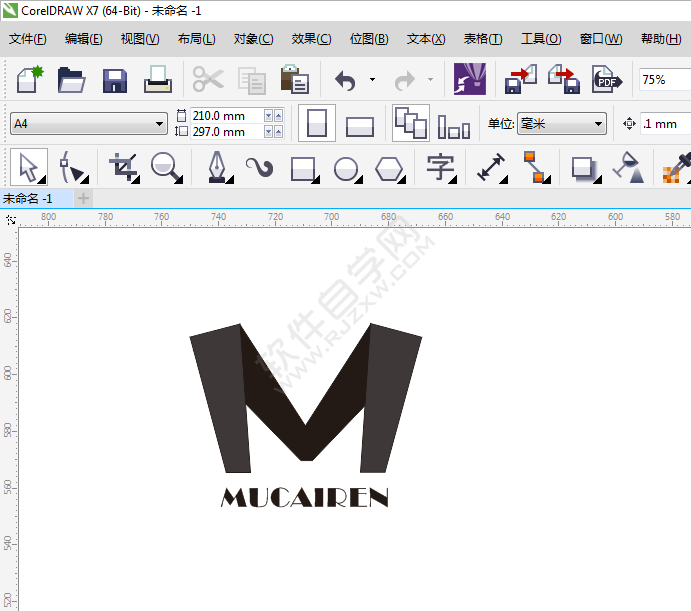Open the 帮助(H) menu

661,39
